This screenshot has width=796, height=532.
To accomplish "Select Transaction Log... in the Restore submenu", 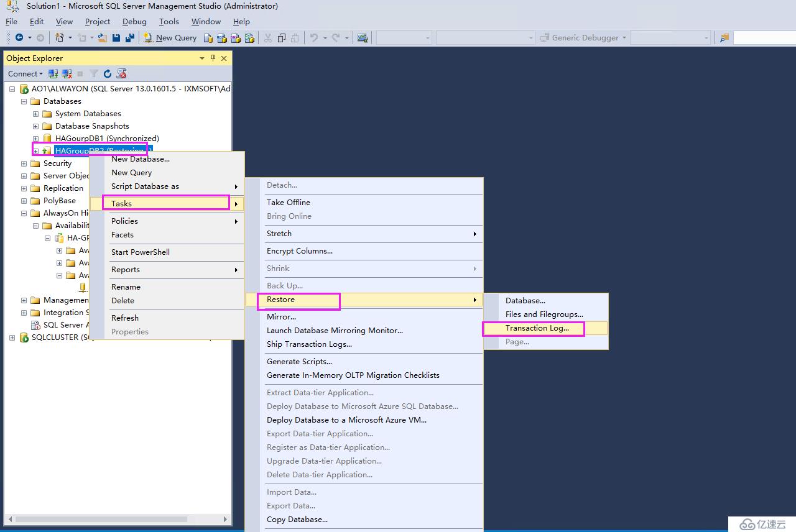I will [545, 328].
